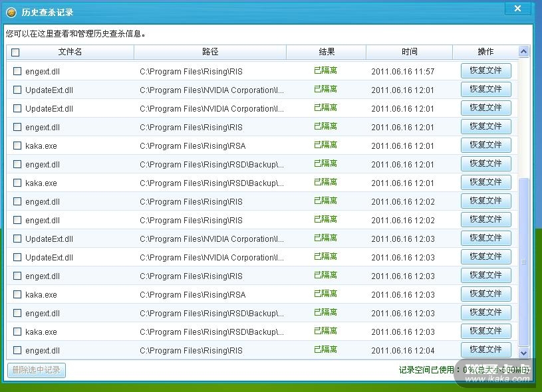
Task: Click the 删除选中记录 button
Action: 37,370
